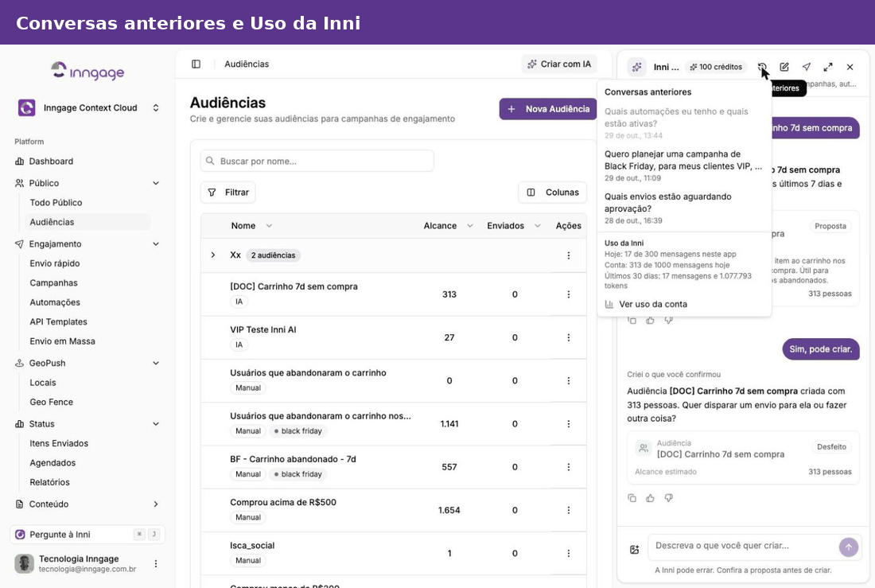Open the Colunas selector
875x588 pixels.
tap(553, 192)
